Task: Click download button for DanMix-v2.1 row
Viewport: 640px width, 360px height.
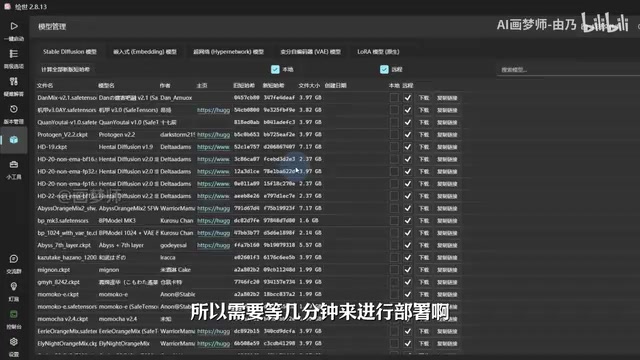Action: (x=424, y=98)
